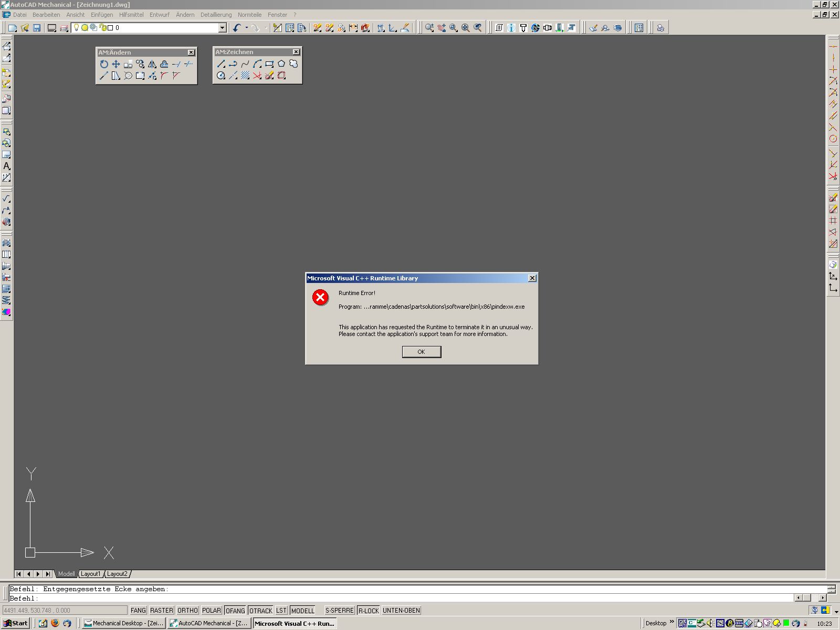Close the AM:Zeichnen floating toolbar

[296, 52]
